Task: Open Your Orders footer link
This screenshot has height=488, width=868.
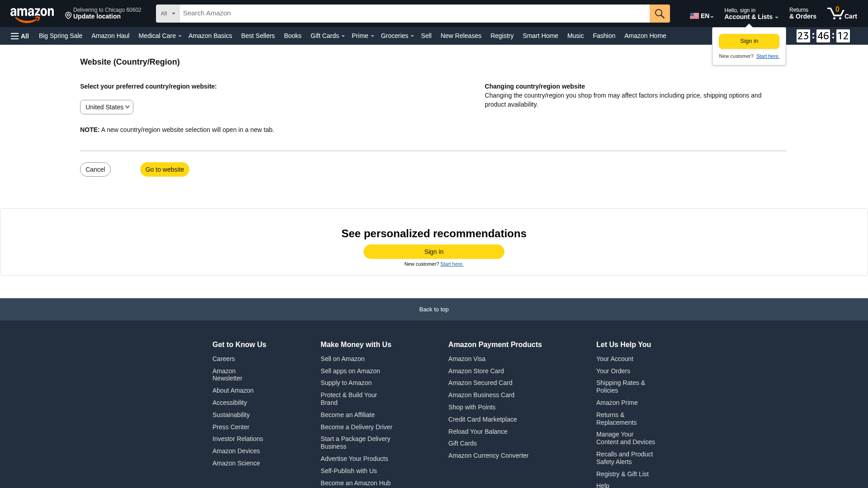Action: [613, 371]
